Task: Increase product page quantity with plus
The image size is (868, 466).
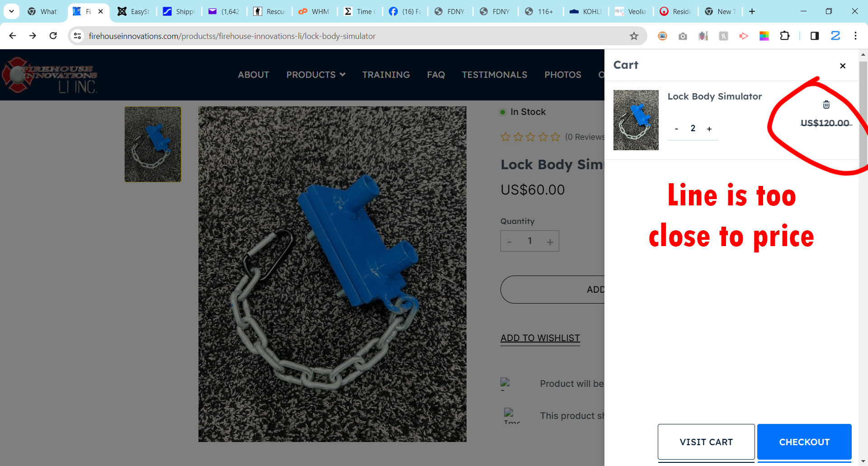Action: (550, 242)
